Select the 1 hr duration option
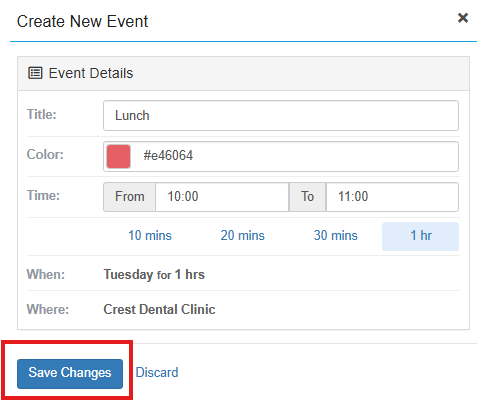 coord(421,236)
